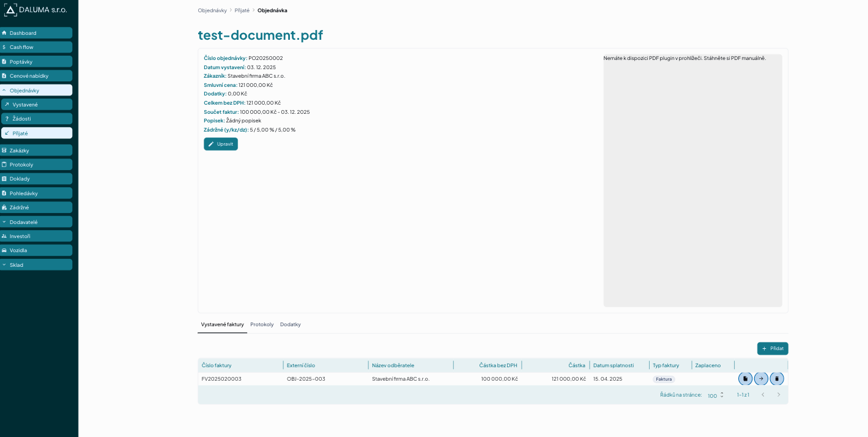Viewport: 868px width, 437px height.
Task: Open document icon for invoice FV2025020003
Action: pos(745,379)
